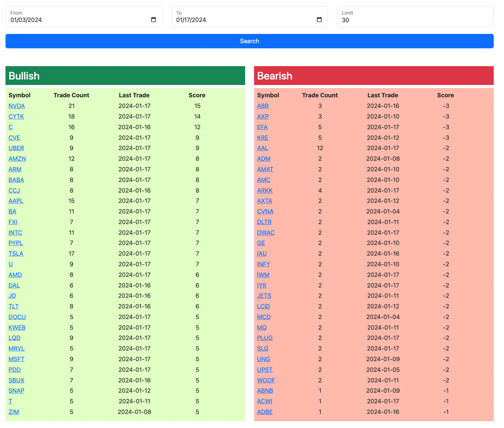Screen dimensions: 504x428
Task: Open the UBER symbol link
Action: click(x=16, y=148)
